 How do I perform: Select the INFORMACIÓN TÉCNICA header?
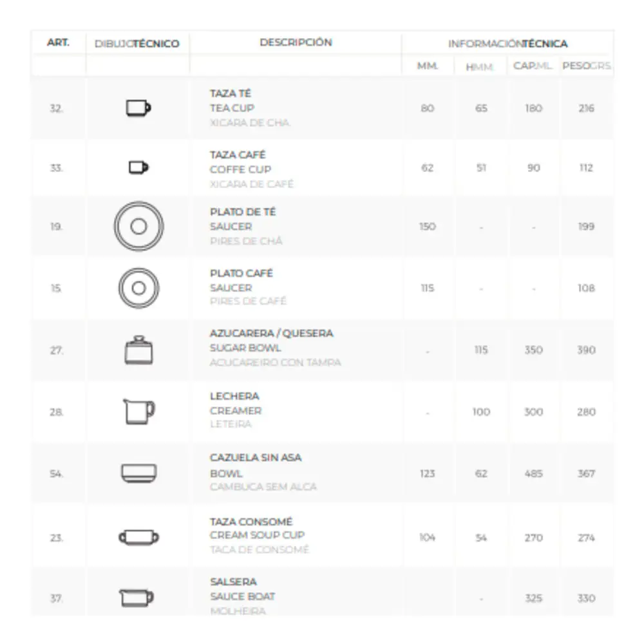coord(507,44)
